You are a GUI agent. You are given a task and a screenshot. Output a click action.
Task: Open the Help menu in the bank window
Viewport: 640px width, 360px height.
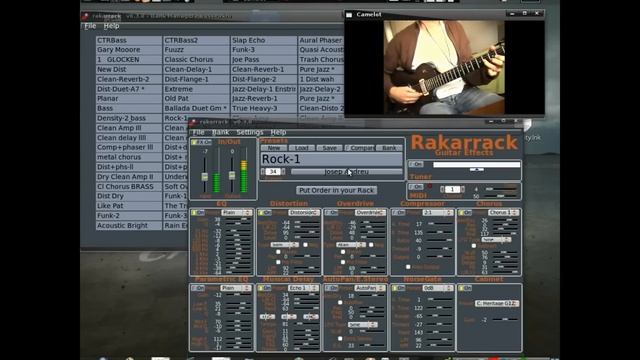pyautogui.click(x=111, y=26)
